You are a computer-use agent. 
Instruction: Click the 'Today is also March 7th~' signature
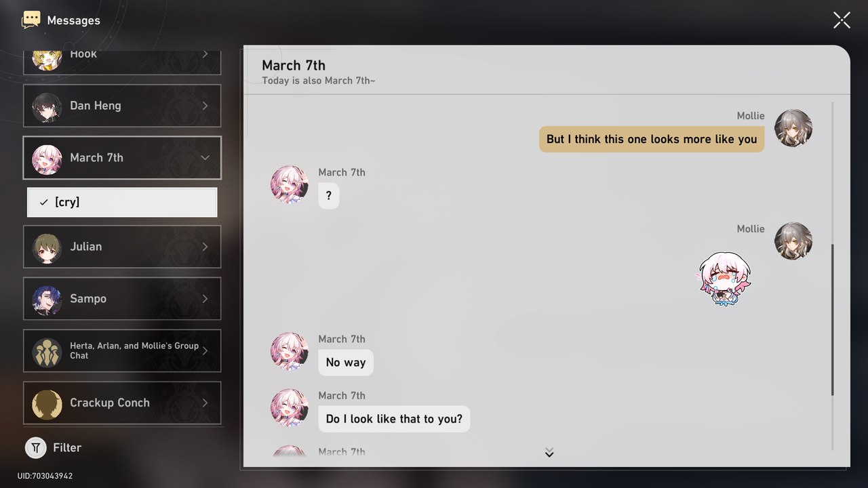pos(319,81)
